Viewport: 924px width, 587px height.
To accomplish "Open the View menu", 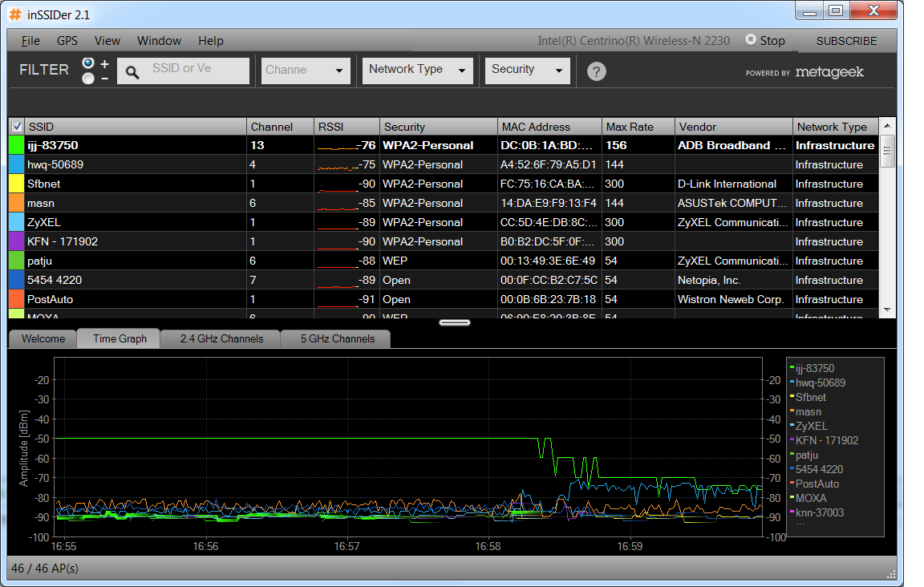I will [x=107, y=41].
